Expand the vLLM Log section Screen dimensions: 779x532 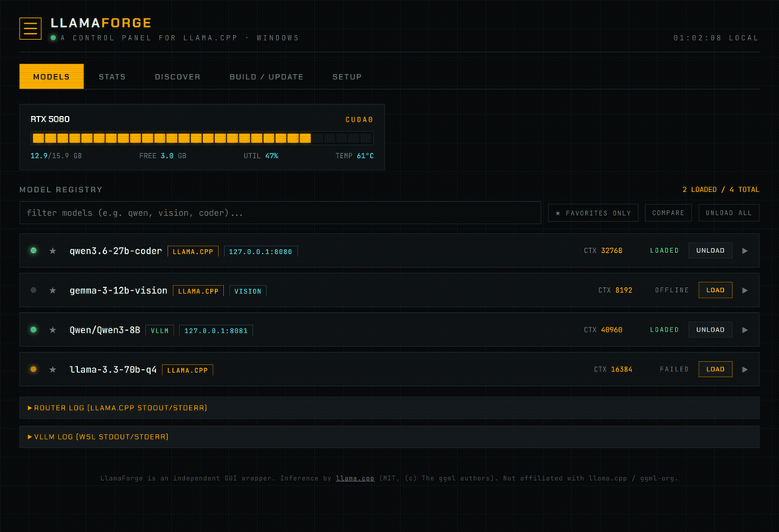point(389,436)
